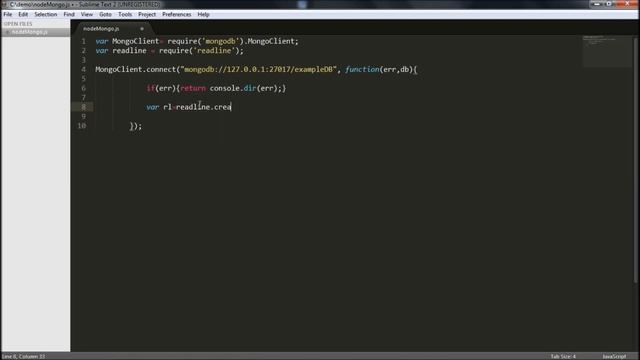This screenshot has width=640, height=360.
Task: Open the File menu
Action: coord(8,14)
